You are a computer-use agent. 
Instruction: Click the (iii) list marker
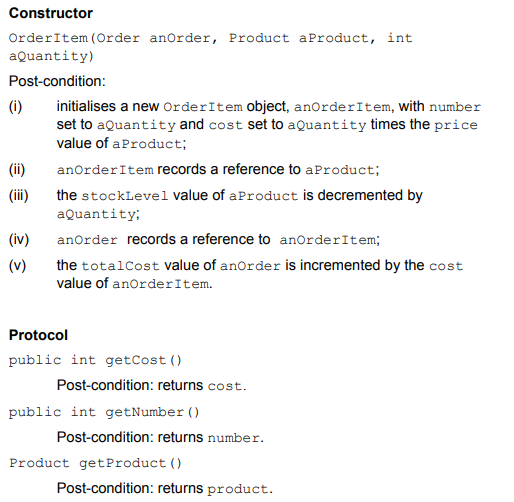click(x=19, y=195)
